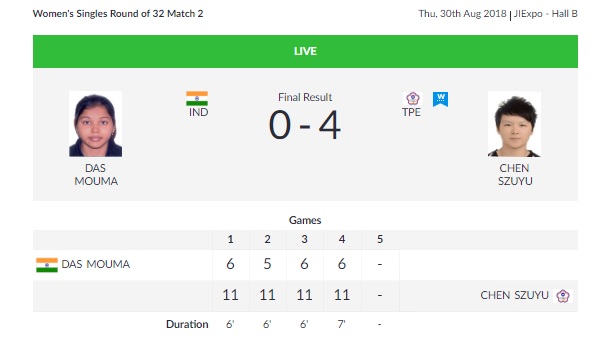The height and width of the screenshot is (361, 612).
Task: Click the Duration row label
Action: pyautogui.click(x=187, y=324)
